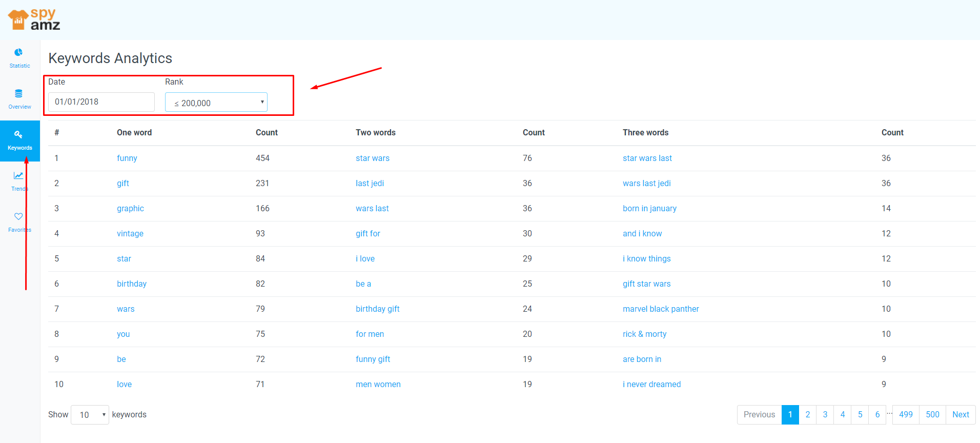Viewport: 980px width, 443px height.
Task: Click the 'for men' keyword link
Action: pos(370,334)
